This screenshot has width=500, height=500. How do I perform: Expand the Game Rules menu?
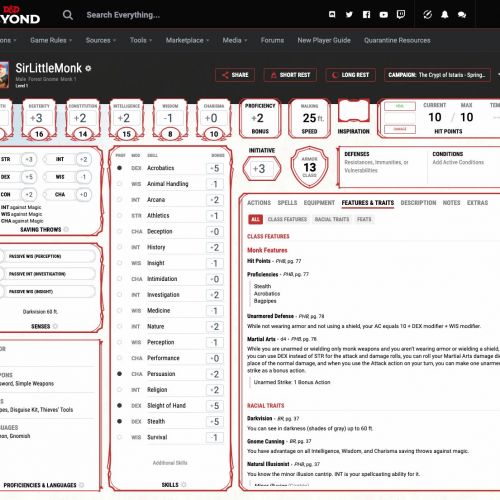click(x=51, y=40)
